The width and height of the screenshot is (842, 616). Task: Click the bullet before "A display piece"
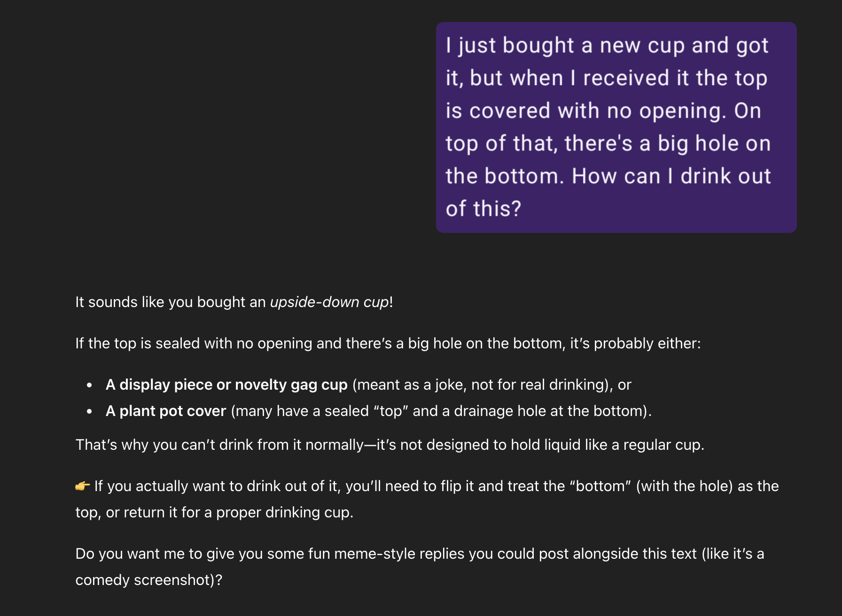[x=89, y=385]
